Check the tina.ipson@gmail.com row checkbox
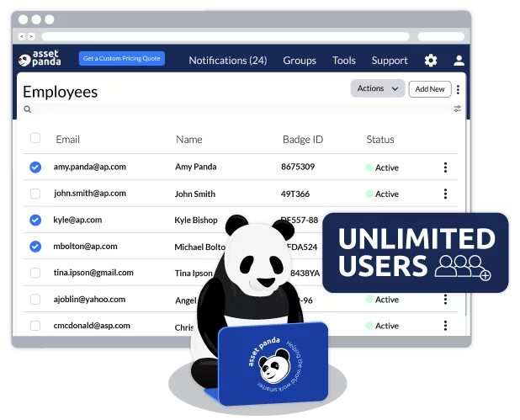Screen dimensions: 520x420 (x=35, y=273)
